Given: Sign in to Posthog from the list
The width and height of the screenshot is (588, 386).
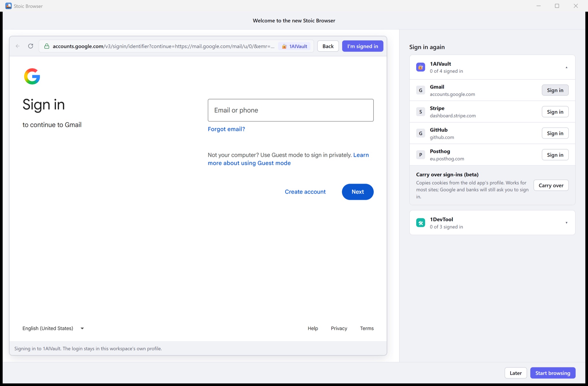Looking at the screenshot, I should click(555, 155).
